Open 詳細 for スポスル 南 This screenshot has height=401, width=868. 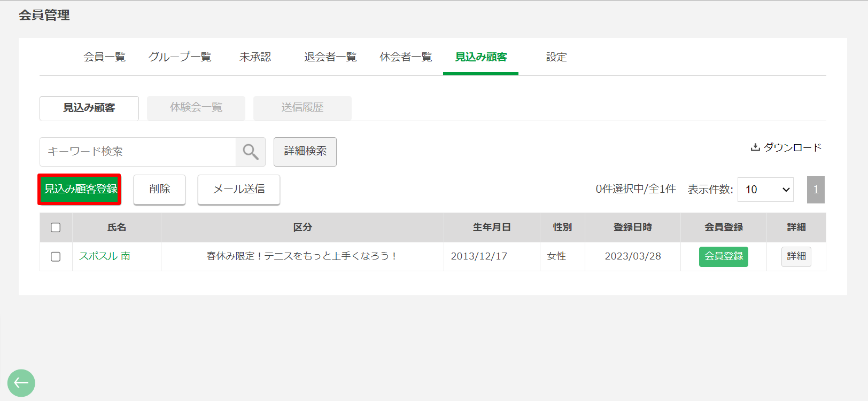[796, 256]
